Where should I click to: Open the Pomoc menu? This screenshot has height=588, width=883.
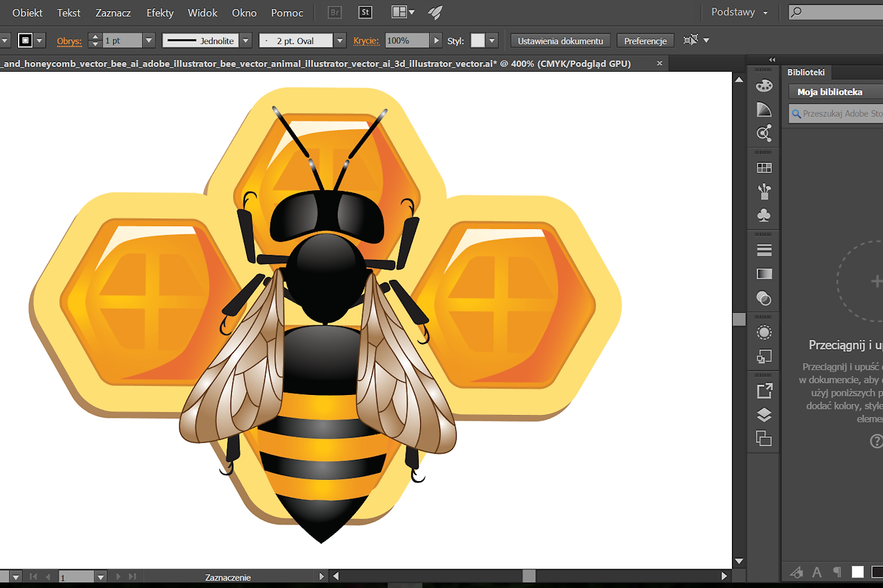click(x=287, y=12)
